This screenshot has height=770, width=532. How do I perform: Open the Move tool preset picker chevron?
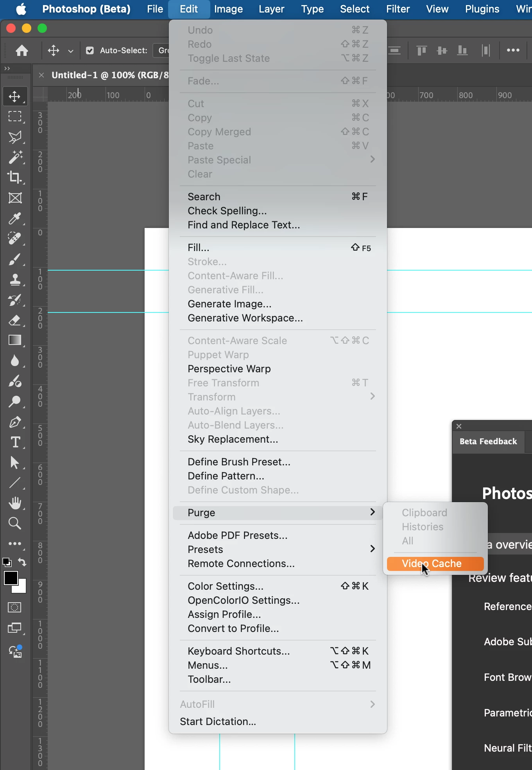pos(71,51)
